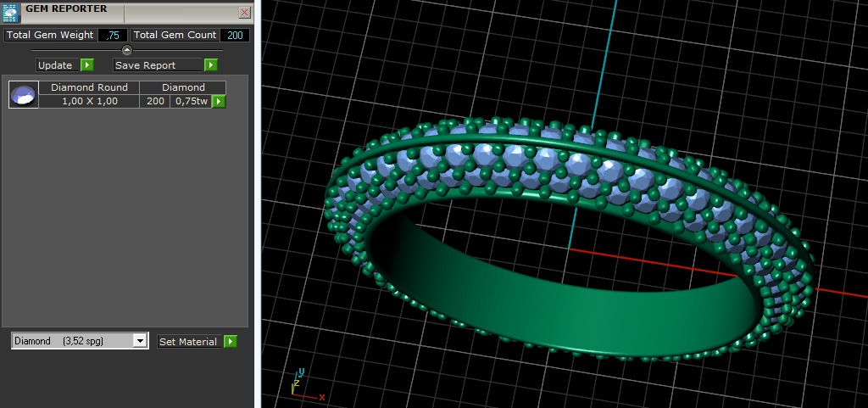Click the Total Gem Count label
Screen dimensions: 868x408
175,35
